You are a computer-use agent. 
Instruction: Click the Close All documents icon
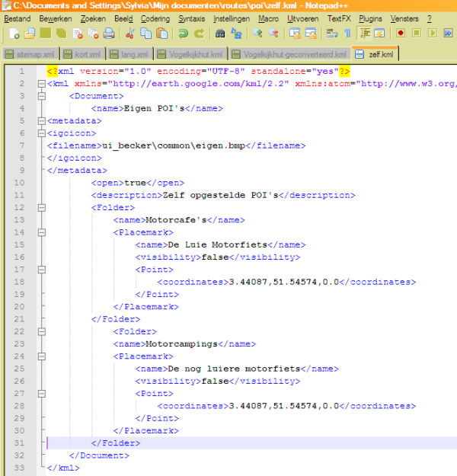tap(94, 34)
